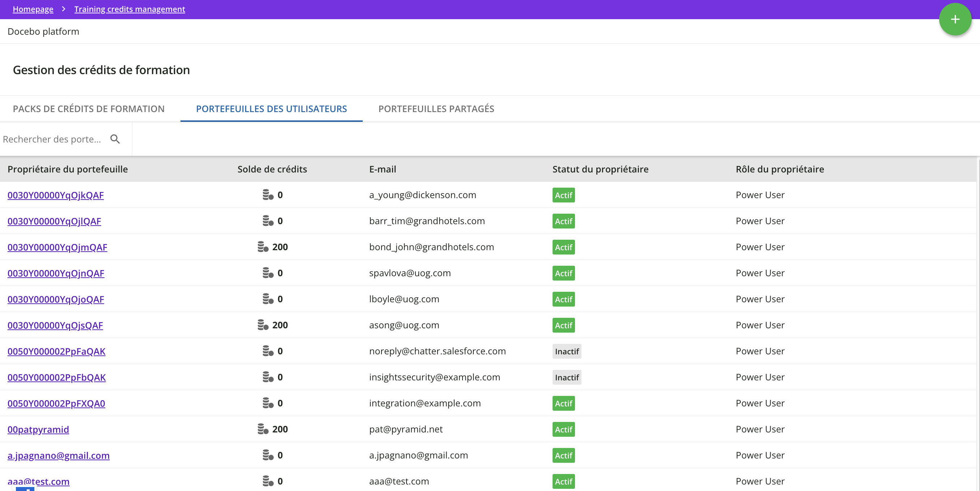Open wallet owner 00patpyramid
Screen dimensions: 980x491
(38, 430)
